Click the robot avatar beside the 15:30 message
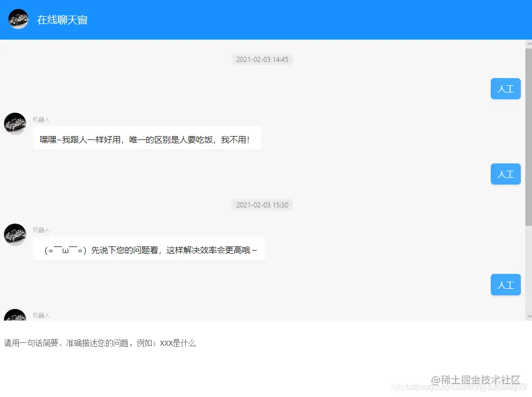Viewport: 532px width, 397px height. point(15,235)
